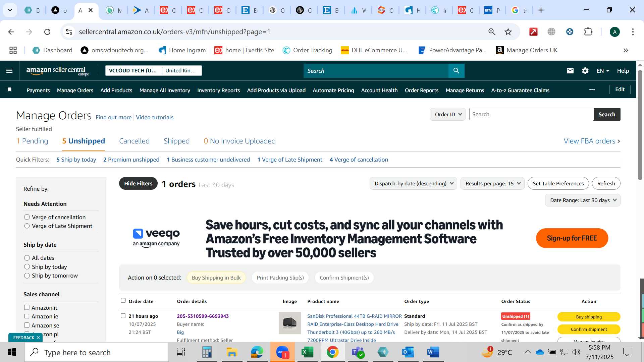This screenshot has width=644, height=362.
Task: Open File Explorer from the taskbar
Action: [232, 352]
